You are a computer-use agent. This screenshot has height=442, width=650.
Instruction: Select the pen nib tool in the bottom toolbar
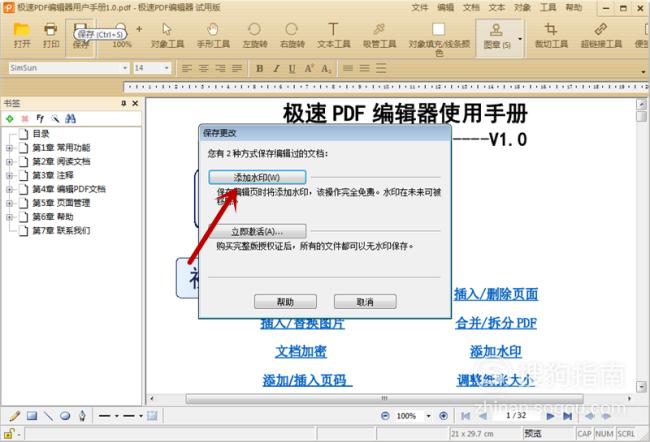(x=82, y=416)
